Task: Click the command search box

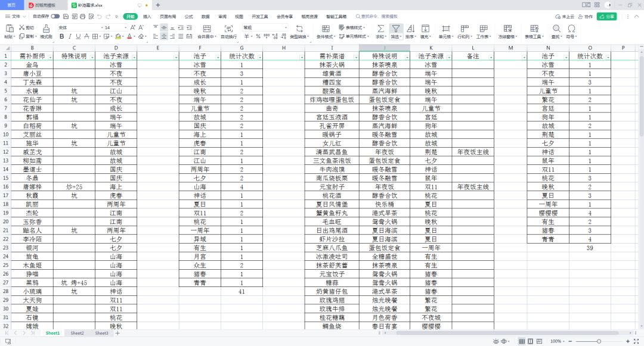Action: (377, 17)
